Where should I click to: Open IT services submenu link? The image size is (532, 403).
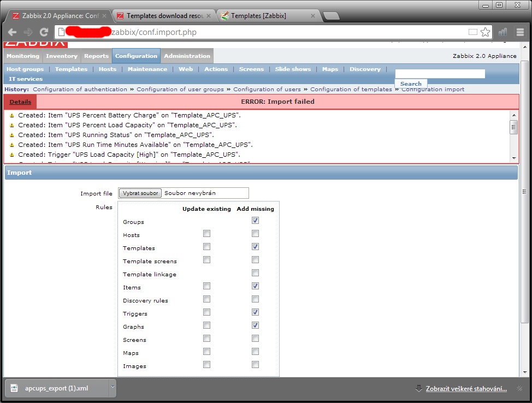point(26,79)
